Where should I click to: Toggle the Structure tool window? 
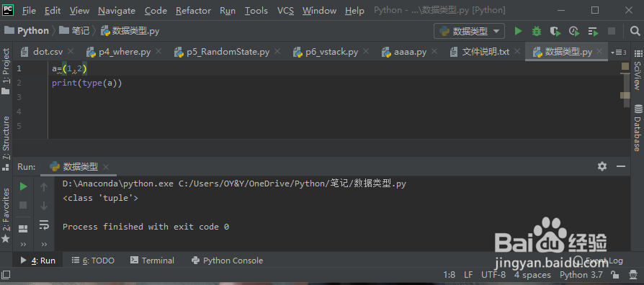[x=6, y=143]
